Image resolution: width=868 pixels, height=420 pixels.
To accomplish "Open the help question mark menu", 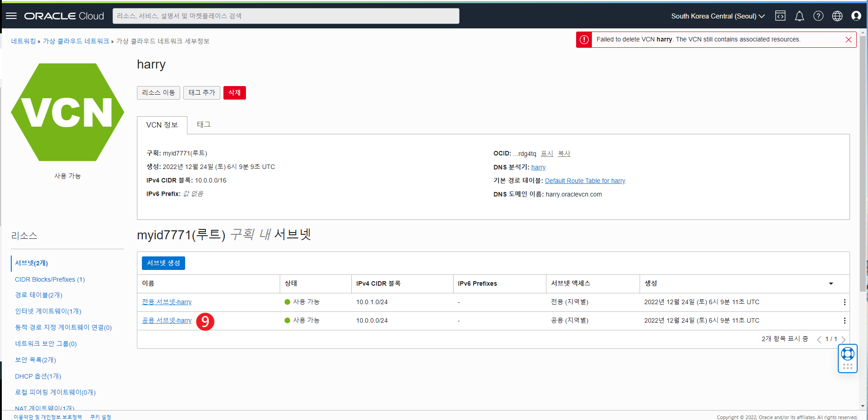I will point(818,16).
